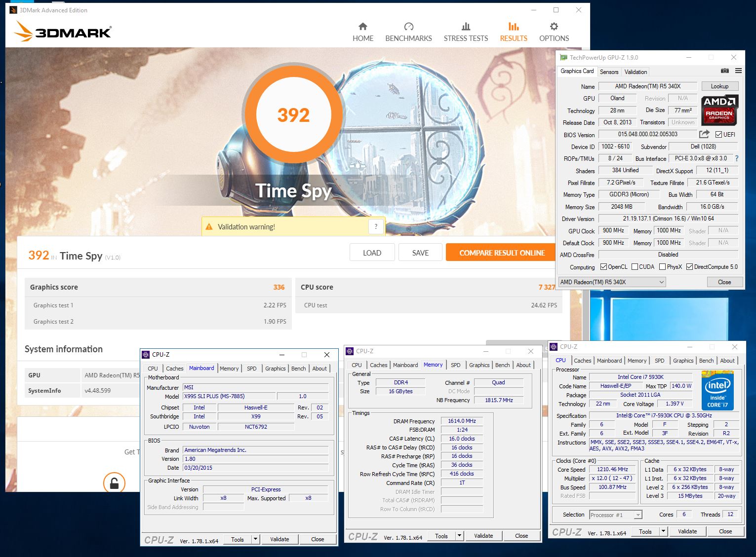Click the Lookup button in GPU-Z

click(x=720, y=86)
